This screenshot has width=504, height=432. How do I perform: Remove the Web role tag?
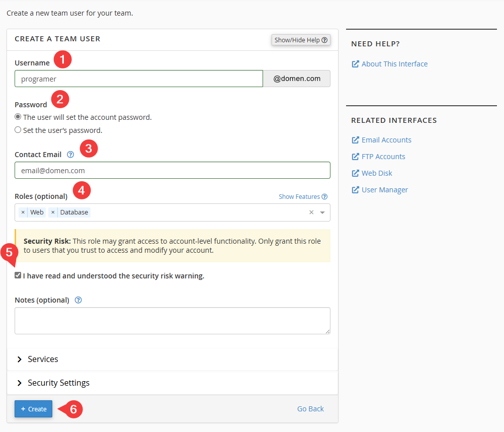click(23, 212)
